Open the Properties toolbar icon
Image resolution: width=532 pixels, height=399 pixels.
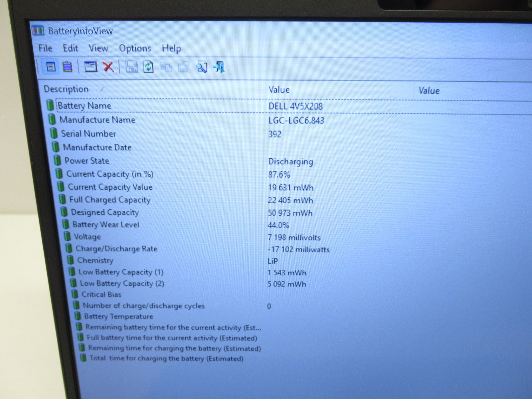tap(184, 67)
